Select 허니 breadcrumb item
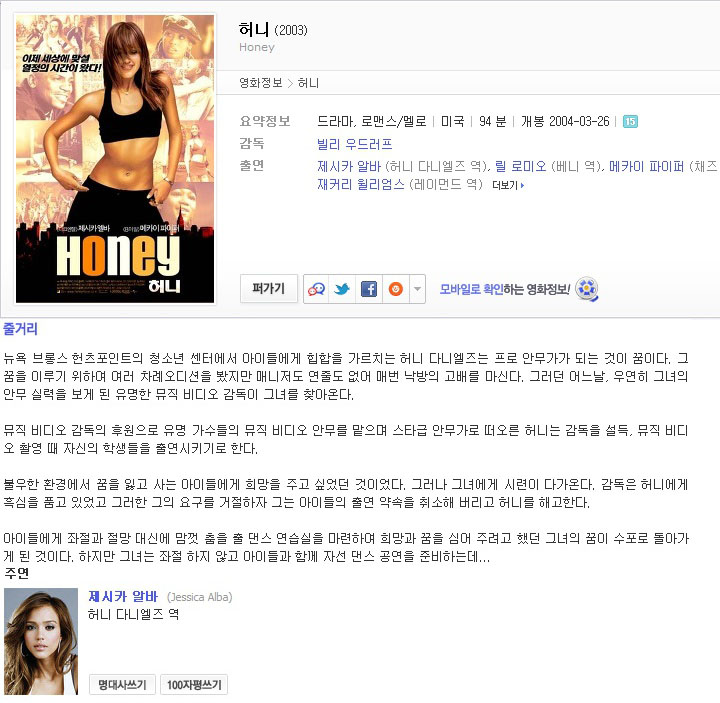 pos(308,83)
